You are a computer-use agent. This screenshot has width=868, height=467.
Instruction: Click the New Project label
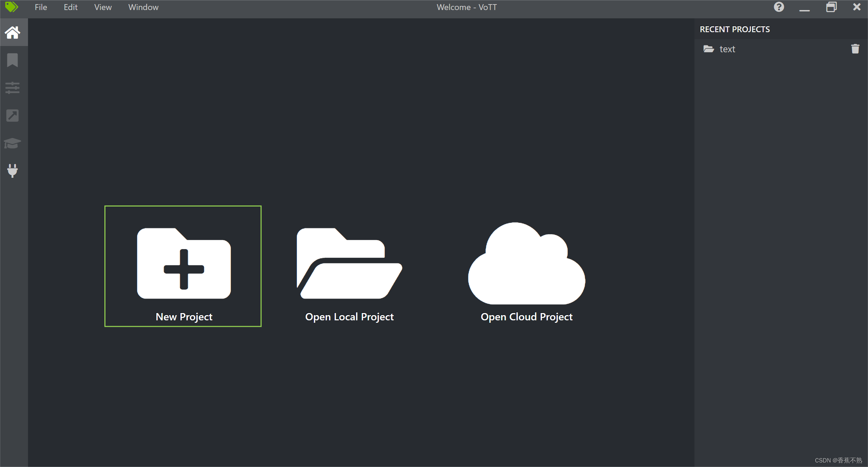pos(184,317)
